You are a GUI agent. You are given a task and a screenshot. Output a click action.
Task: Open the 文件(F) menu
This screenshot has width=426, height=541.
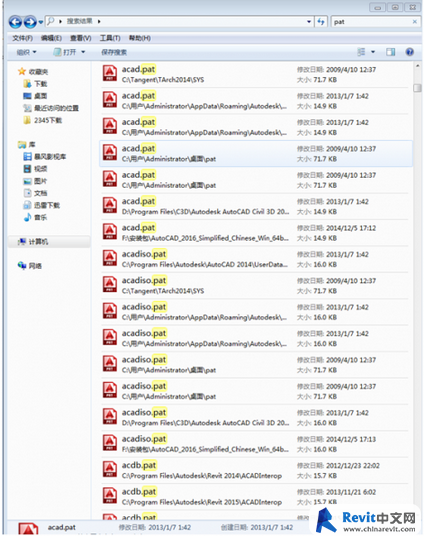[x=22, y=38]
